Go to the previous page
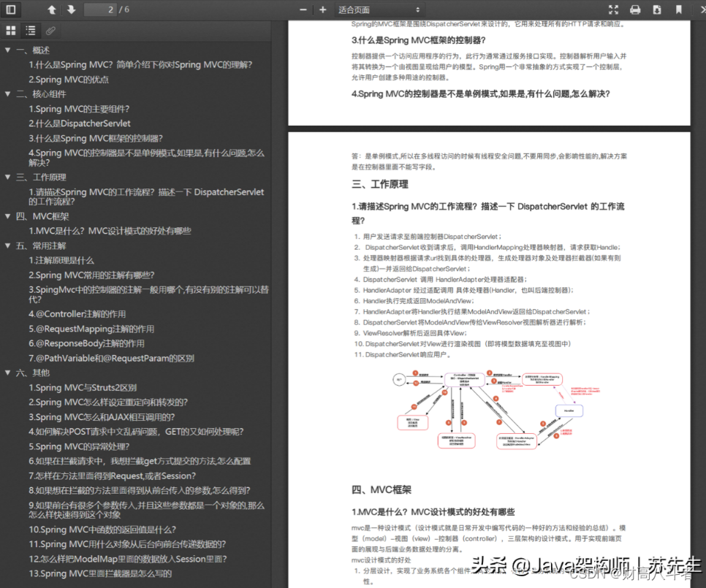 pyautogui.click(x=29, y=9)
